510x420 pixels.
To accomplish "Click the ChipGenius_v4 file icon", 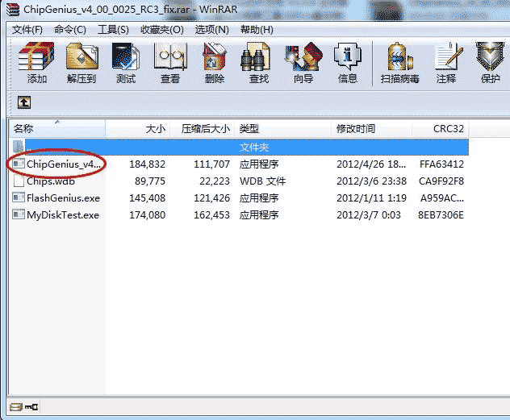I will (x=19, y=164).
